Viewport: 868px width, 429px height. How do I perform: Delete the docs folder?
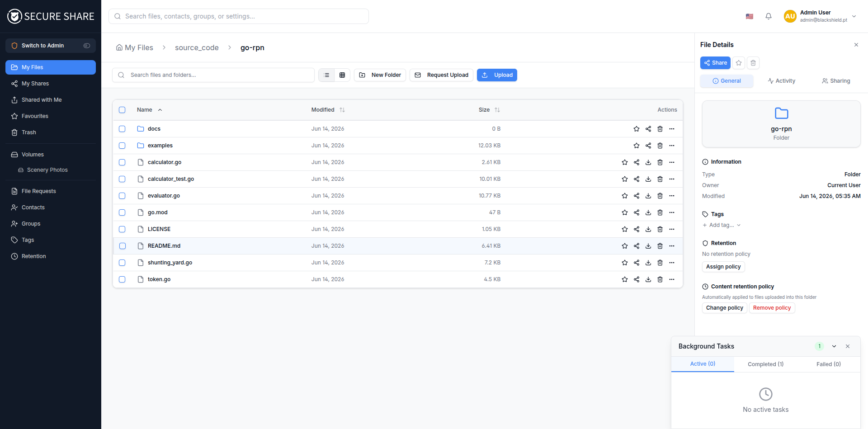[x=660, y=129]
